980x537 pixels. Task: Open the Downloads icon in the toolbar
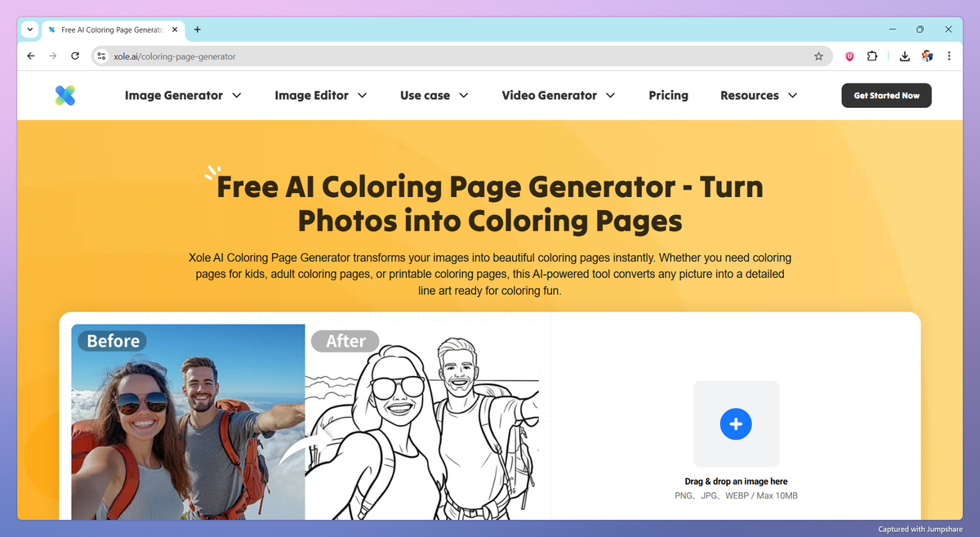(904, 56)
